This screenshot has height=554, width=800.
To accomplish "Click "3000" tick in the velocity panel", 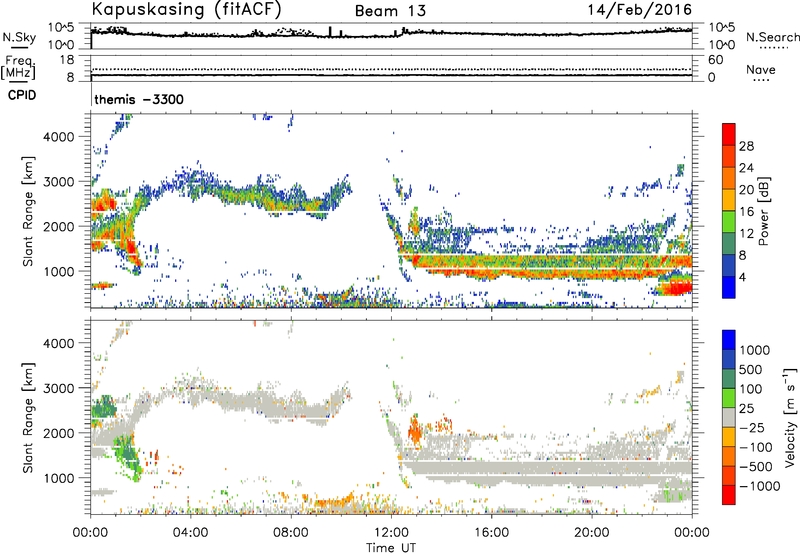I will [59, 388].
